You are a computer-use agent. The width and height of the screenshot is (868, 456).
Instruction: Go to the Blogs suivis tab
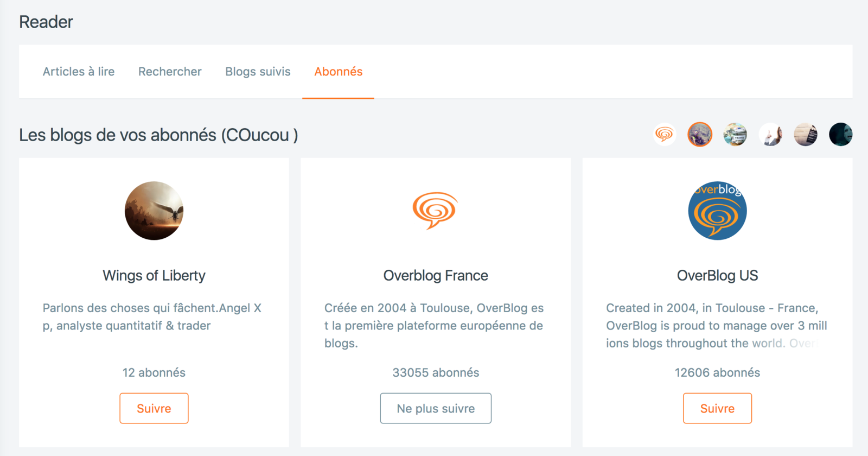click(x=258, y=72)
